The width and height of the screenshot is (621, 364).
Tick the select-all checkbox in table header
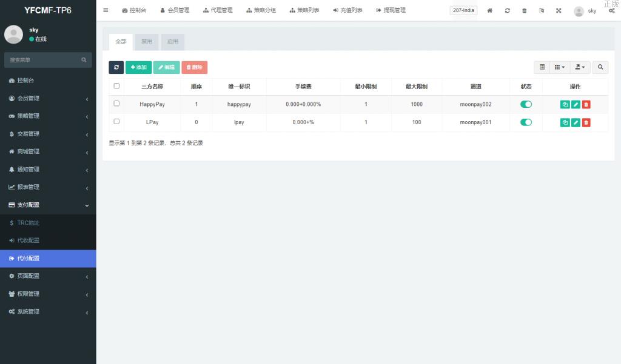coord(116,86)
